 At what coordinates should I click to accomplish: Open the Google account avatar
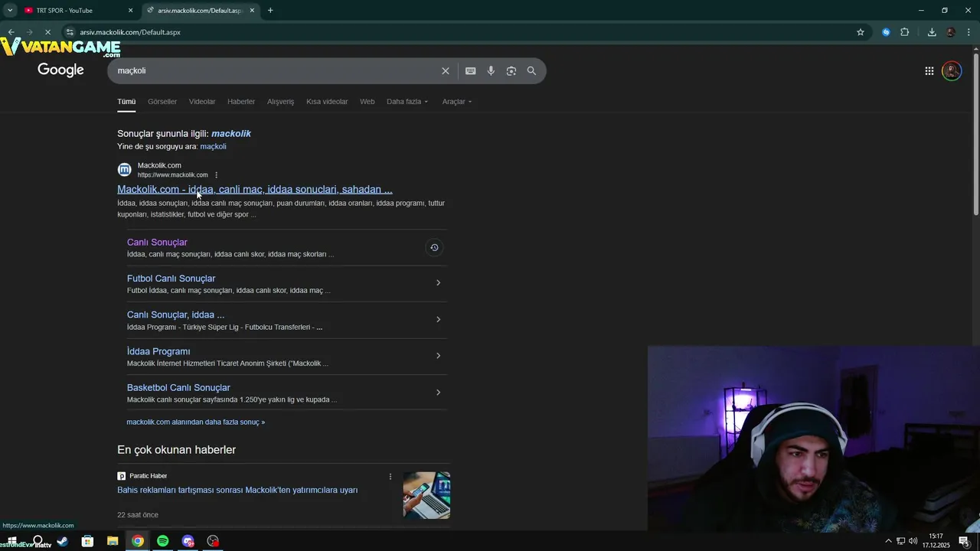[x=952, y=70]
